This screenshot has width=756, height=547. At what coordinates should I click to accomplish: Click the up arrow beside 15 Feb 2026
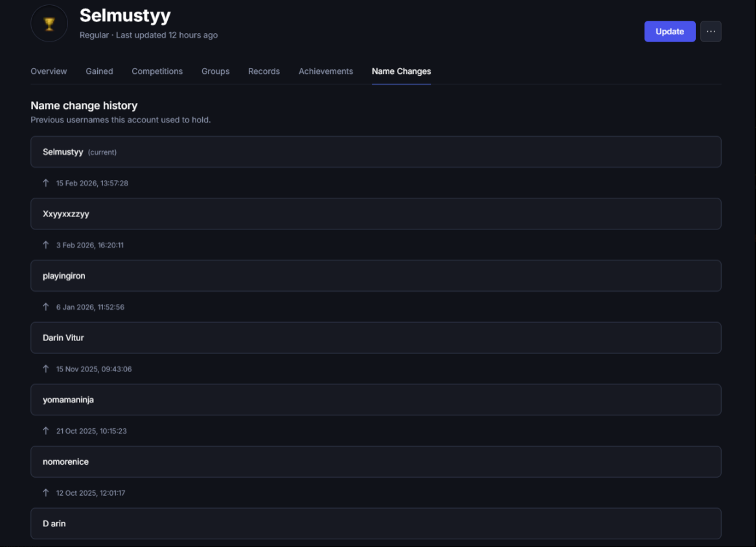click(x=46, y=183)
